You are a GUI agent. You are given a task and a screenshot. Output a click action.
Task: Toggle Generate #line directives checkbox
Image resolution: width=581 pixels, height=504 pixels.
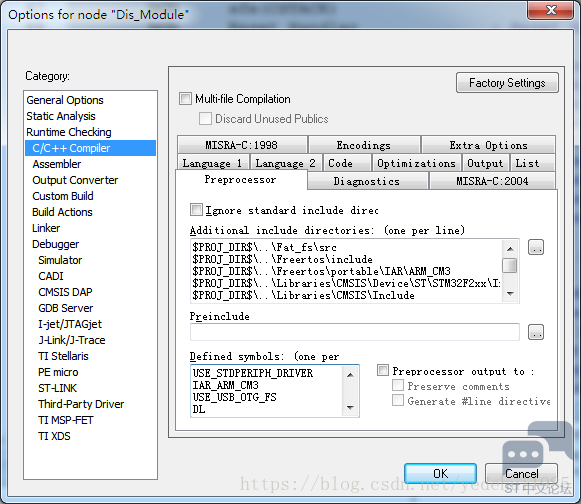pos(398,400)
